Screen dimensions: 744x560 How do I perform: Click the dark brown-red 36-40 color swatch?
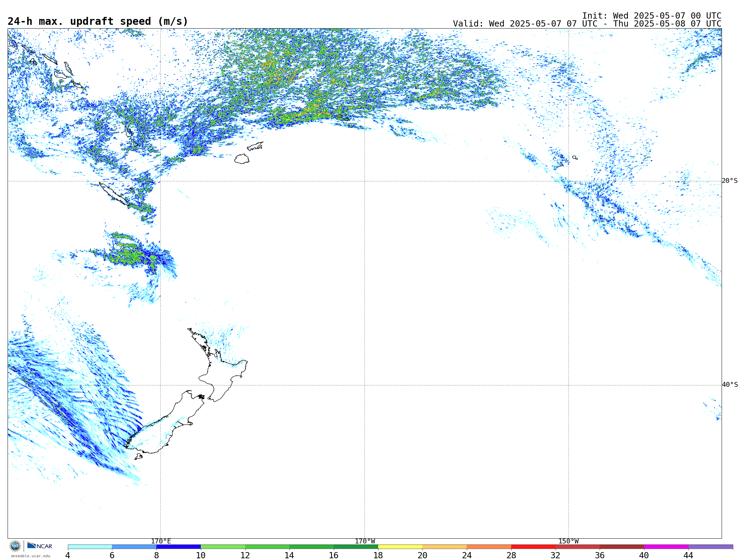pos(622,547)
